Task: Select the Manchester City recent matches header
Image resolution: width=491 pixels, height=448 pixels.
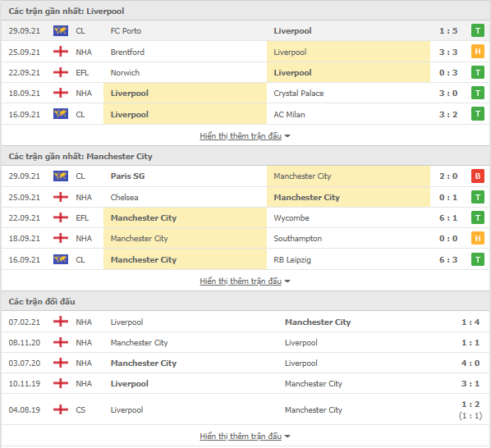Action: coord(80,157)
